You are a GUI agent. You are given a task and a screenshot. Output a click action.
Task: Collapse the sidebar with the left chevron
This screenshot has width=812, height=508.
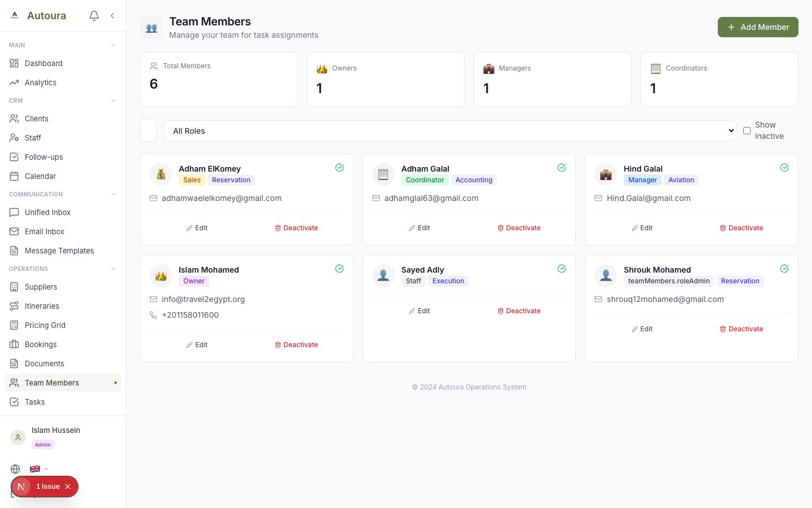(112, 16)
